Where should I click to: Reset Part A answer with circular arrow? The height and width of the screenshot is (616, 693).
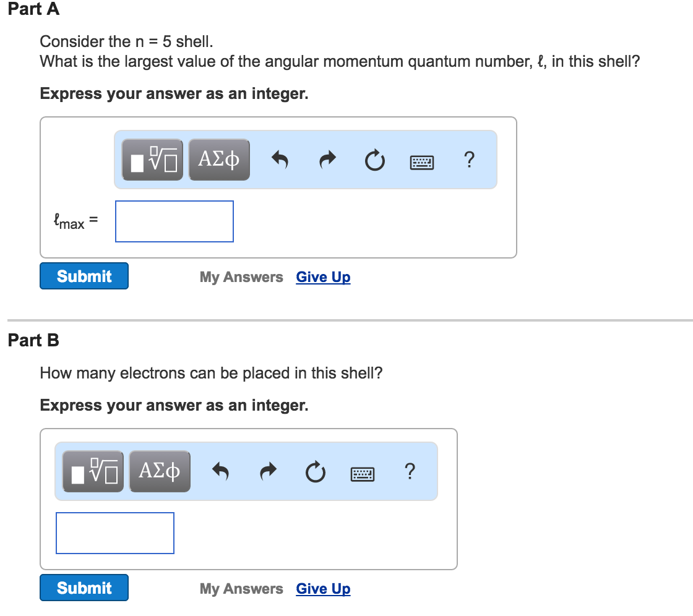tap(374, 161)
